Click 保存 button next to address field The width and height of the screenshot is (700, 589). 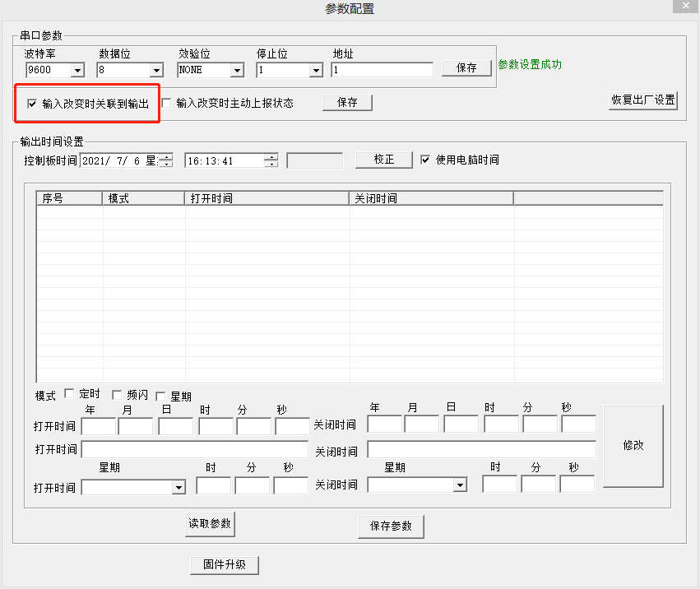click(466, 68)
